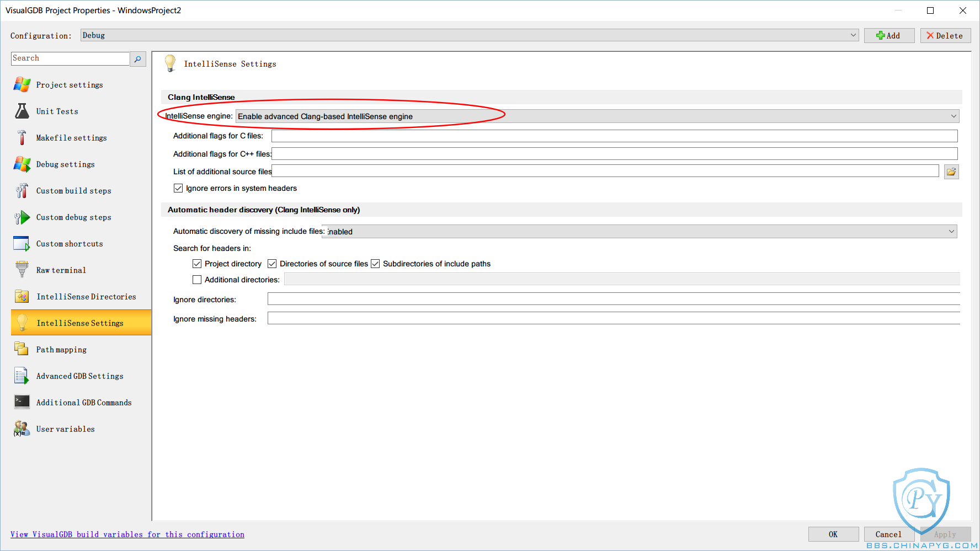
Task: Click the IntelliSense Directories folder icon
Action: tap(22, 296)
